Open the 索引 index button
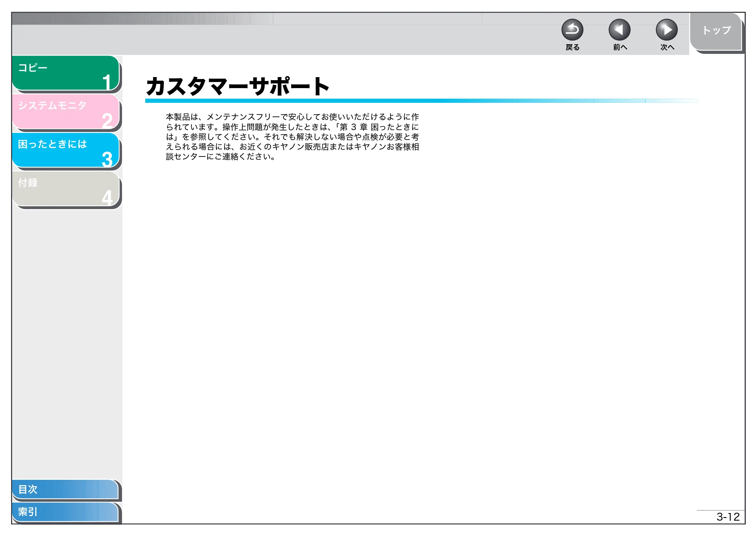The width and height of the screenshot is (756, 535). click(x=65, y=512)
